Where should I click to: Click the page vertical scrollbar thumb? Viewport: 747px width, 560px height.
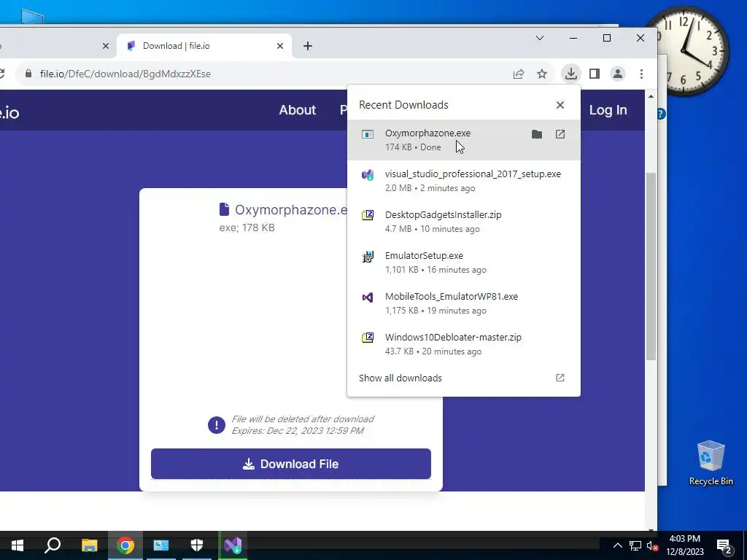(651, 267)
